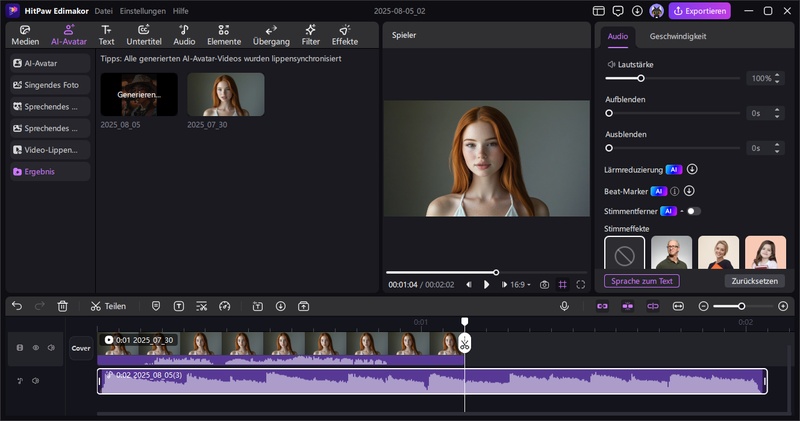Step to the next frame
This screenshot has height=421, width=800.
tap(504, 285)
